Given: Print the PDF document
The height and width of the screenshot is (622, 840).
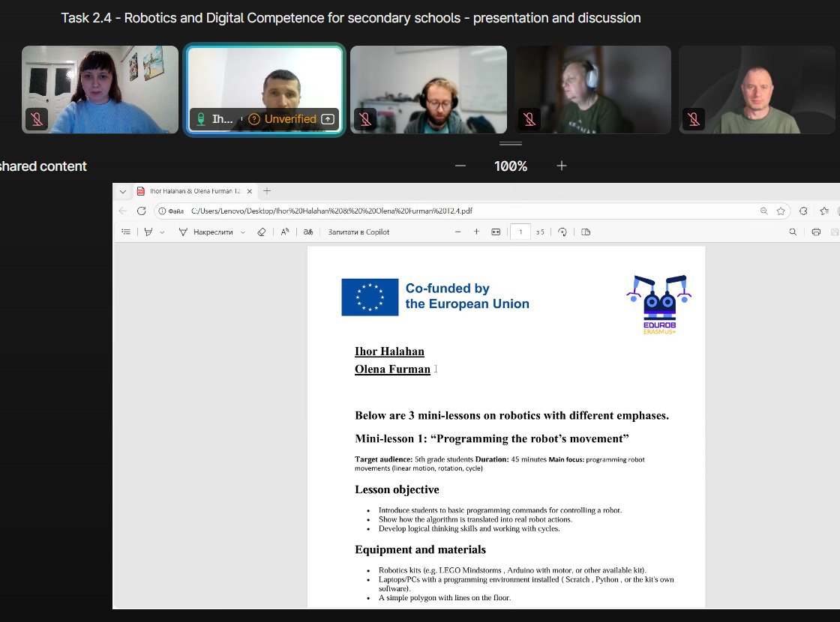Looking at the screenshot, I should point(816,232).
